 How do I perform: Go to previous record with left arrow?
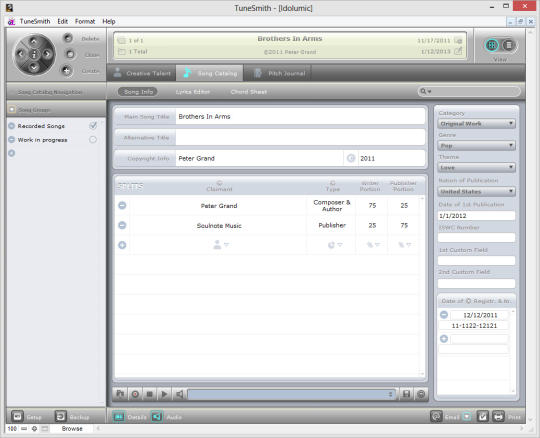coord(21,54)
